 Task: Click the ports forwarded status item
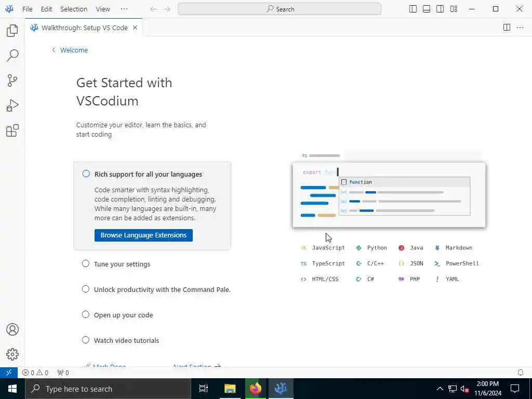[x=63, y=373]
